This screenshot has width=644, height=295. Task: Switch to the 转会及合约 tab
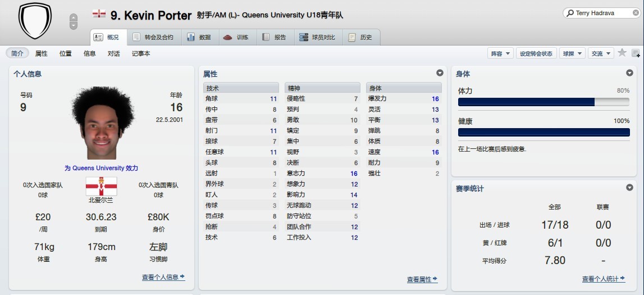(153, 38)
